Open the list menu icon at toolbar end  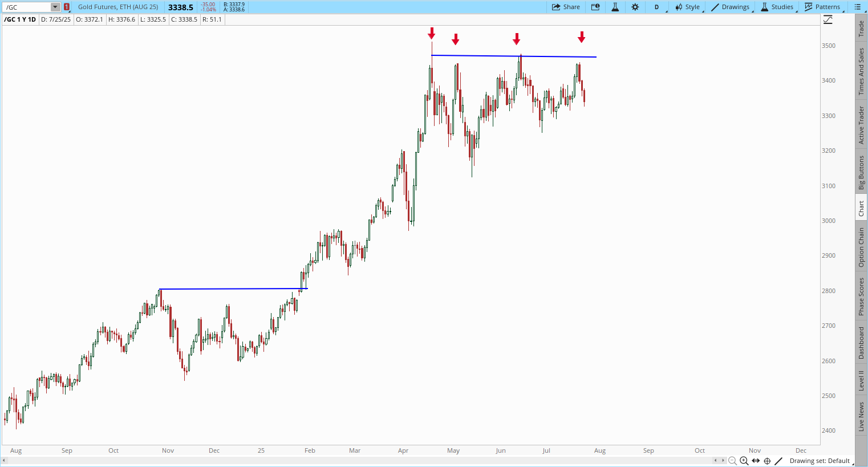pos(857,7)
